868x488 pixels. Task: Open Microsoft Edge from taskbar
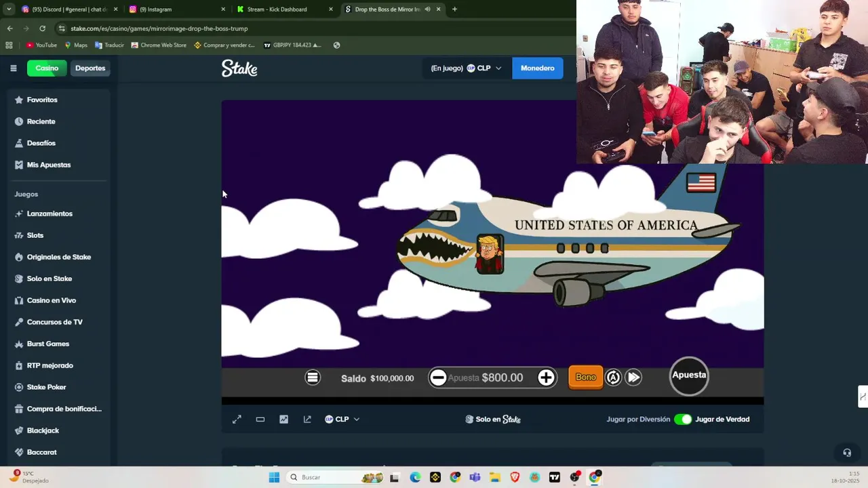(415, 477)
